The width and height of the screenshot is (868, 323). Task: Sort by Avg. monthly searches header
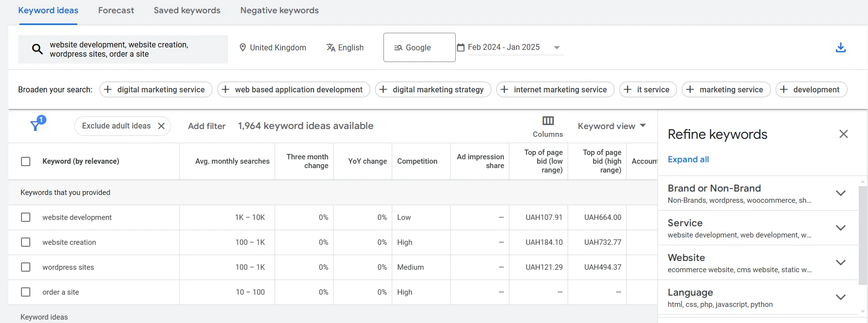point(233,161)
